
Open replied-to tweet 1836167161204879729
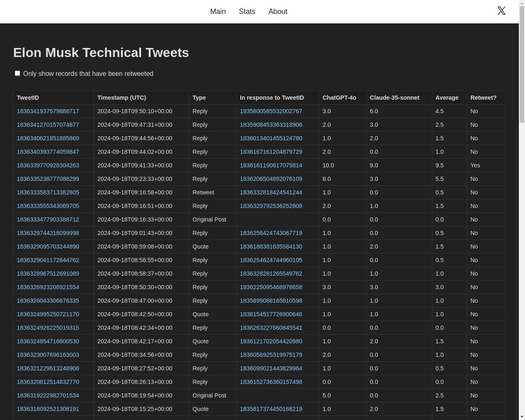tap(271, 152)
